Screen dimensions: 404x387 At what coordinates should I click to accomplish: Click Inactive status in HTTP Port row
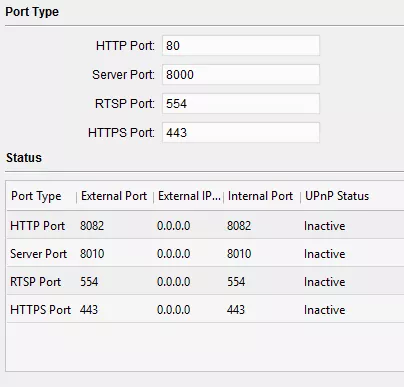(x=324, y=226)
